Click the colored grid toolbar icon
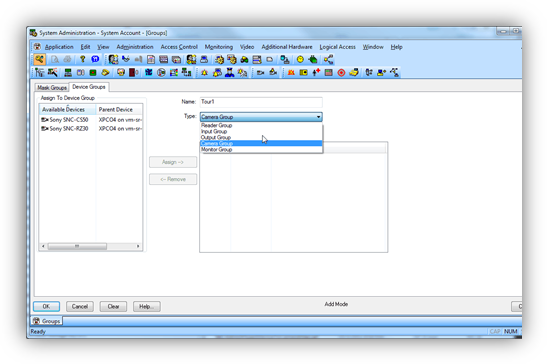This screenshot has height=364, width=547. coord(173,73)
